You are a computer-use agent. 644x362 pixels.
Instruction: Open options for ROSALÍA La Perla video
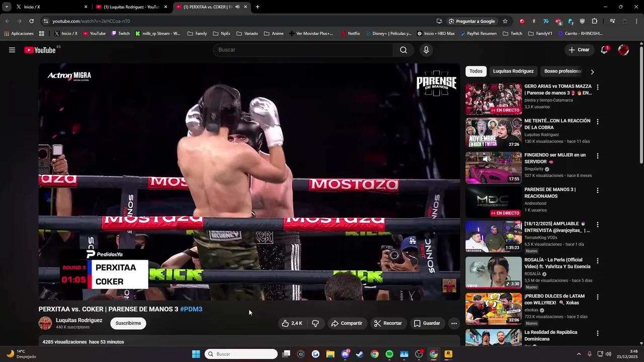[598, 261]
